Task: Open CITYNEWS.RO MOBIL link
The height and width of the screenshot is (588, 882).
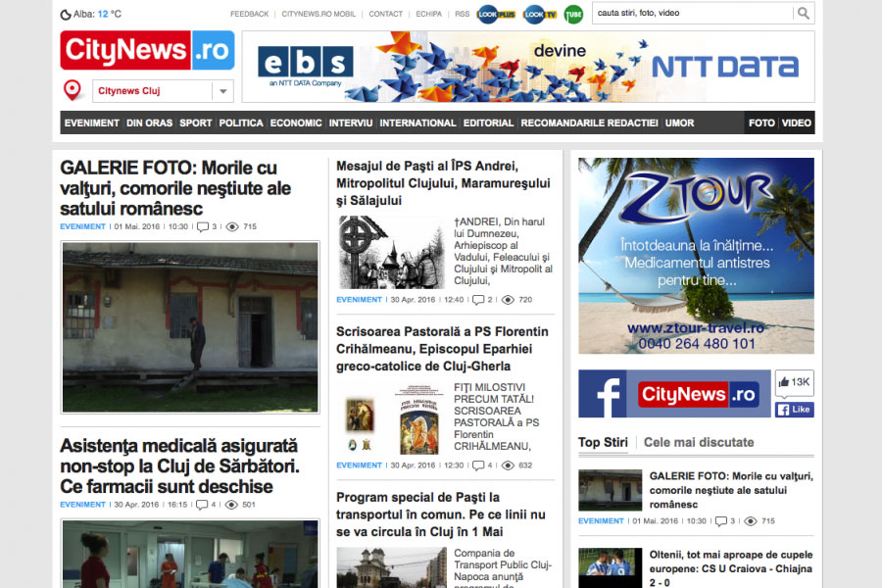Action: (318, 14)
